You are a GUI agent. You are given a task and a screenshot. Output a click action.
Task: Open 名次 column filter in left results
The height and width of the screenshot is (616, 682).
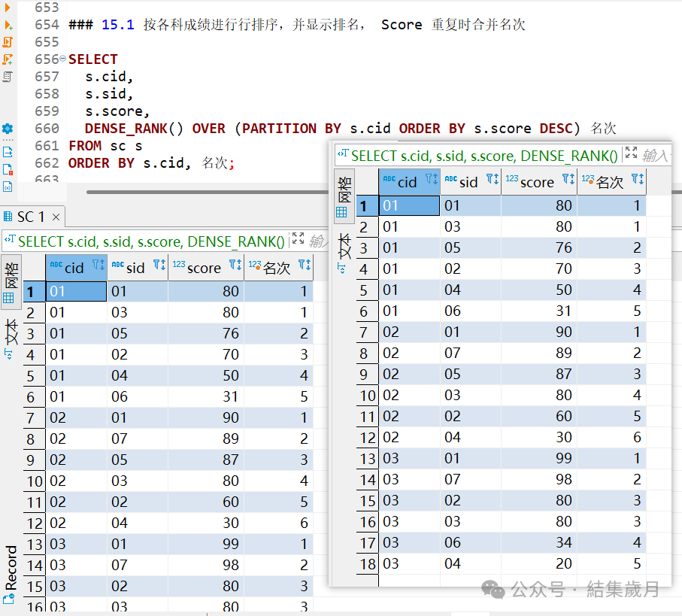pos(305,265)
